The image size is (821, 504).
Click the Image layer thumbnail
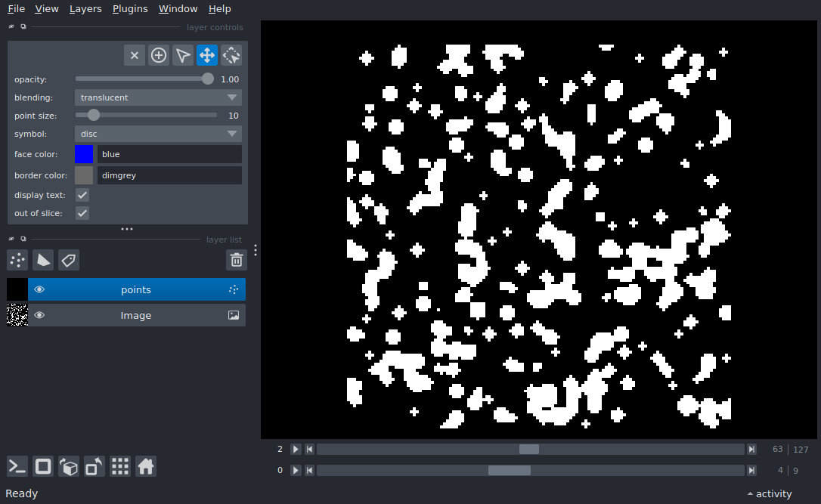pyautogui.click(x=17, y=315)
